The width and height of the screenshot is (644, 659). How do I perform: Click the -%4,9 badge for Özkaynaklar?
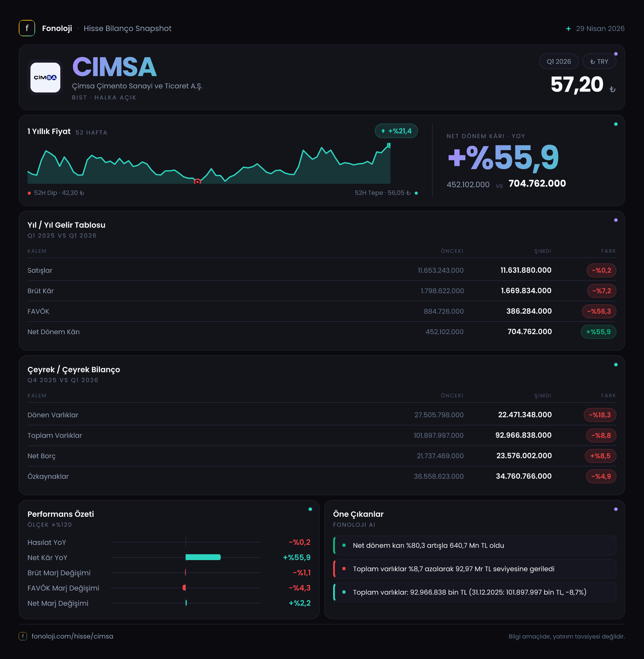tap(601, 476)
